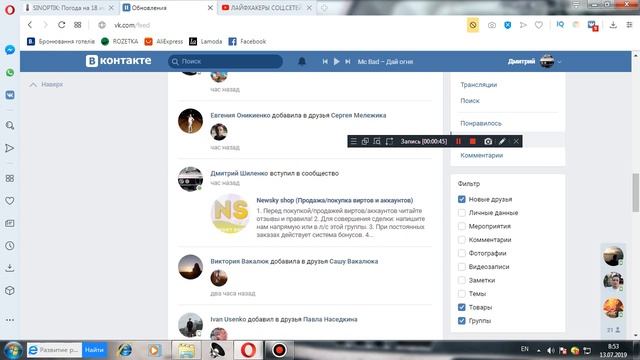This screenshot has height=360, width=640.
Task: Check Комментарии filter checkbox
Action: [x=462, y=240]
